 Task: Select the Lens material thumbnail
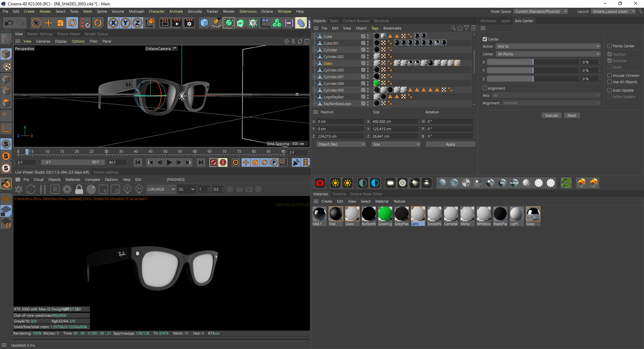tap(418, 216)
